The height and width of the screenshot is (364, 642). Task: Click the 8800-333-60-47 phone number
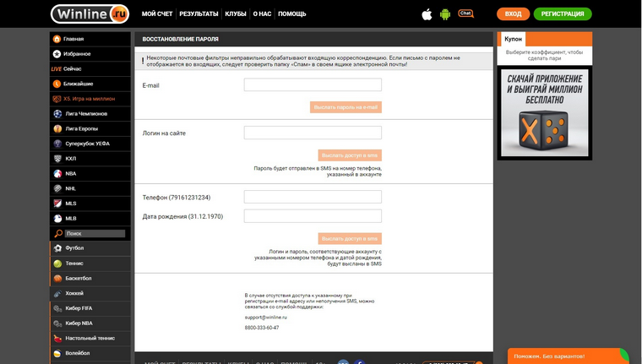click(262, 328)
